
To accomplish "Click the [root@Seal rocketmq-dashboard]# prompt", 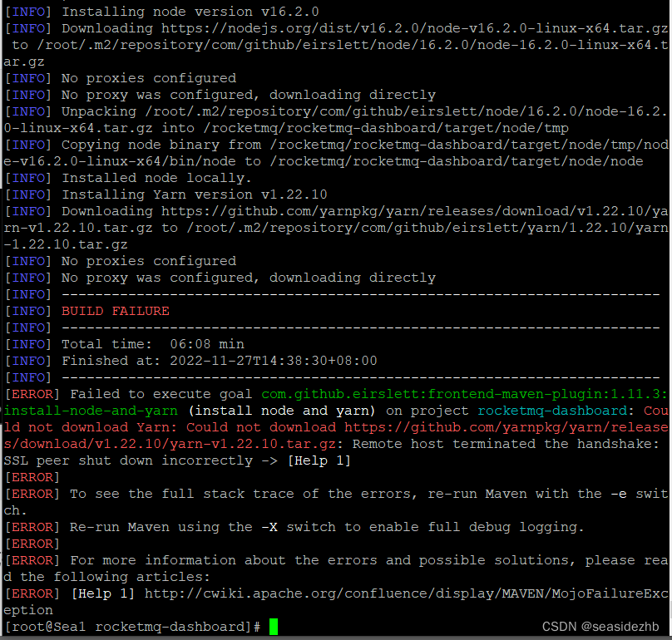I will tap(133, 627).
